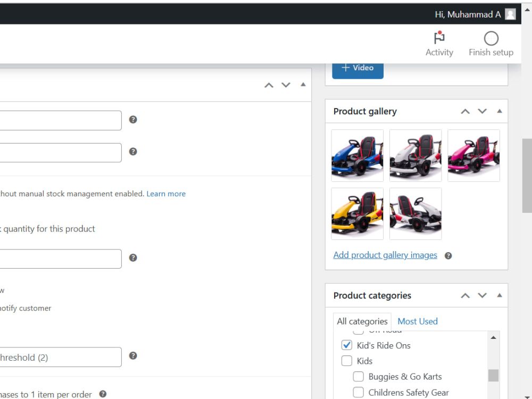Focus the stock quantity input field
Screen dimensions: 532x399
pyautogui.click(x=61, y=259)
